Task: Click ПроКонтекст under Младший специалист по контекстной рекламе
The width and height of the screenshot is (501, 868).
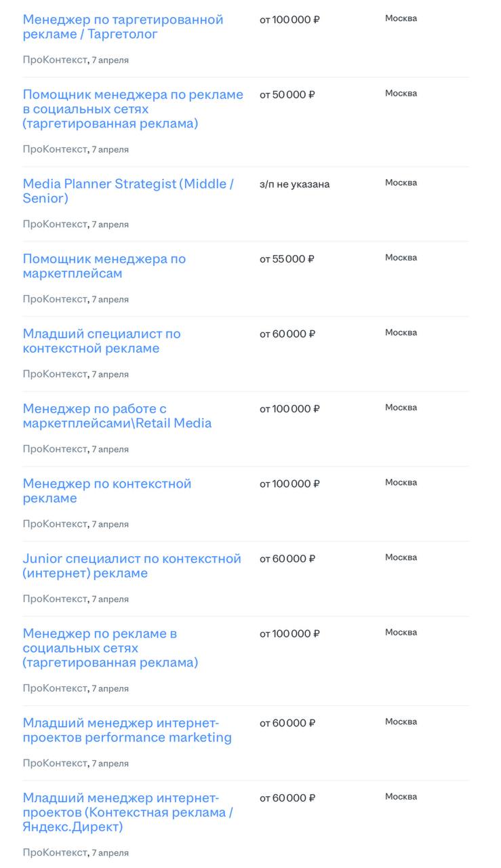Action: click(55, 374)
